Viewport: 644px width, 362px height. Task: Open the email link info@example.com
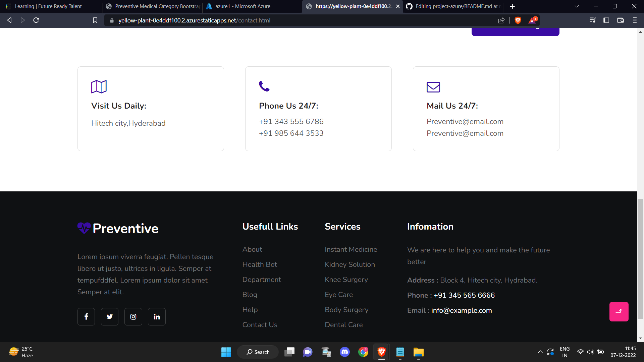click(x=462, y=310)
